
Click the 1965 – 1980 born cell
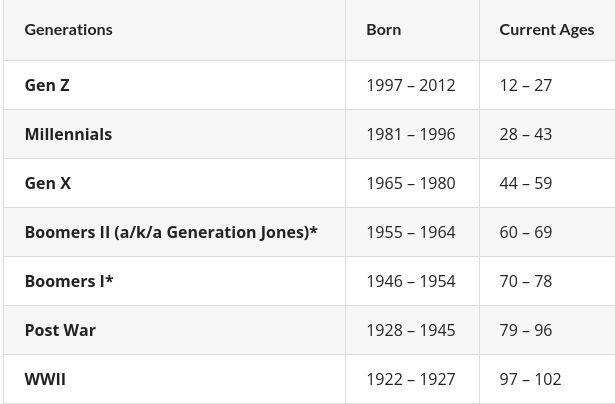pyautogui.click(x=410, y=183)
